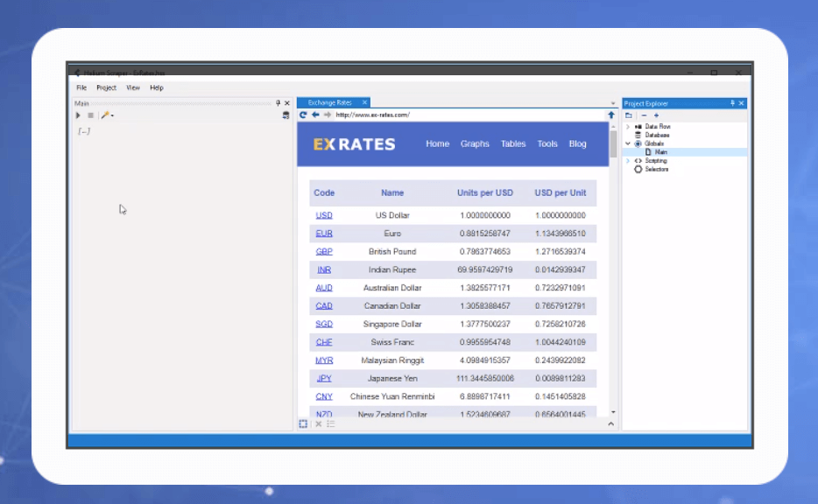Click the URL address field
This screenshot has width=818, height=504.
469,115
